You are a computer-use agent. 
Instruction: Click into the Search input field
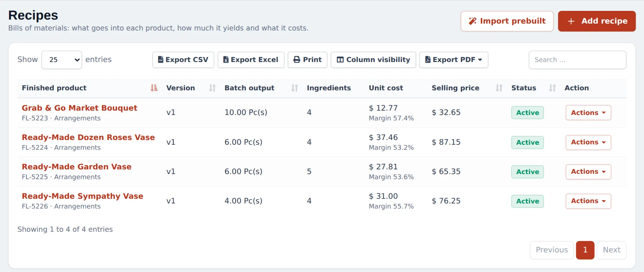coord(577,60)
